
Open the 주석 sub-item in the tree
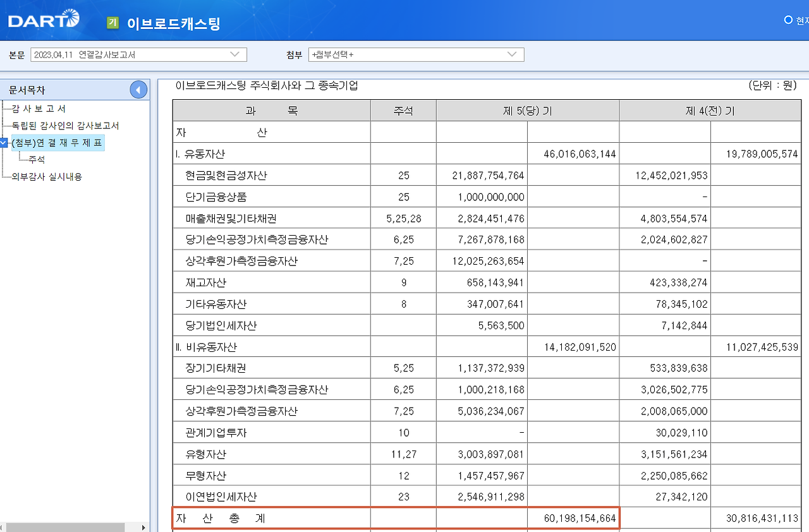tap(37, 160)
